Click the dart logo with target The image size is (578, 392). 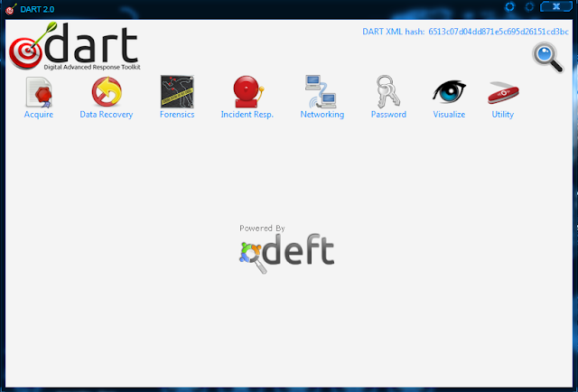(74, 46)
